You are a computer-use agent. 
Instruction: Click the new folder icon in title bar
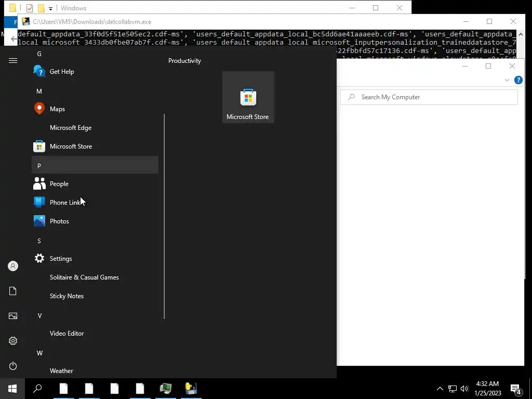coord(41,8)
